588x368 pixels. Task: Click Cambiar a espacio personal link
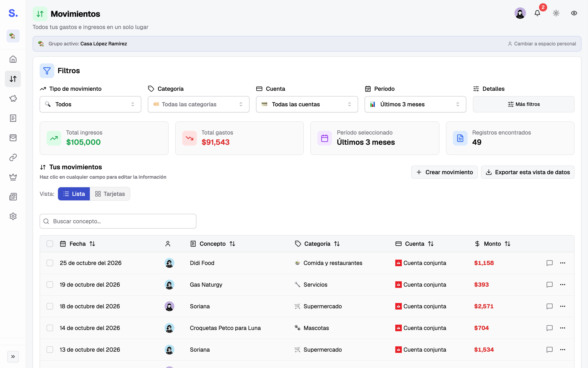tap(542, 44)
